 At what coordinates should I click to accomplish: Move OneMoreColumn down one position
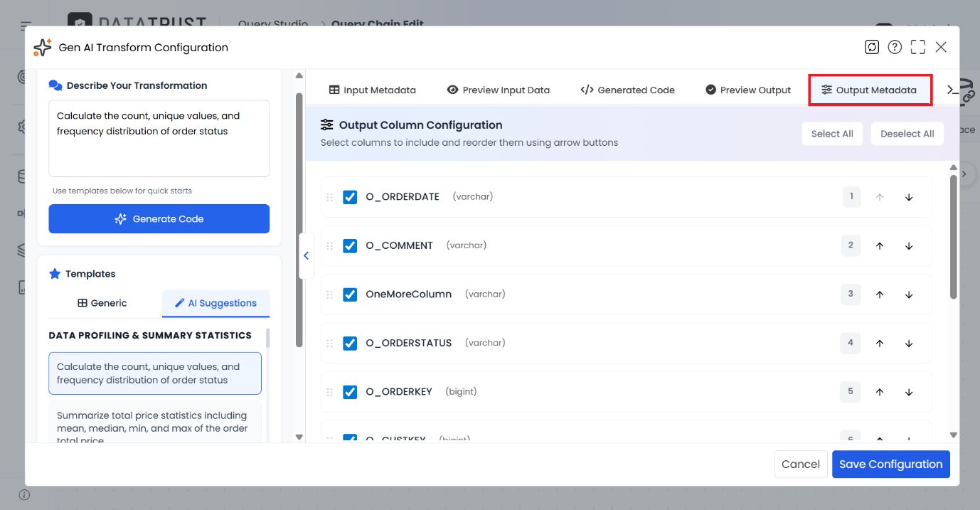pyautogui.click(x=909, y=294)
